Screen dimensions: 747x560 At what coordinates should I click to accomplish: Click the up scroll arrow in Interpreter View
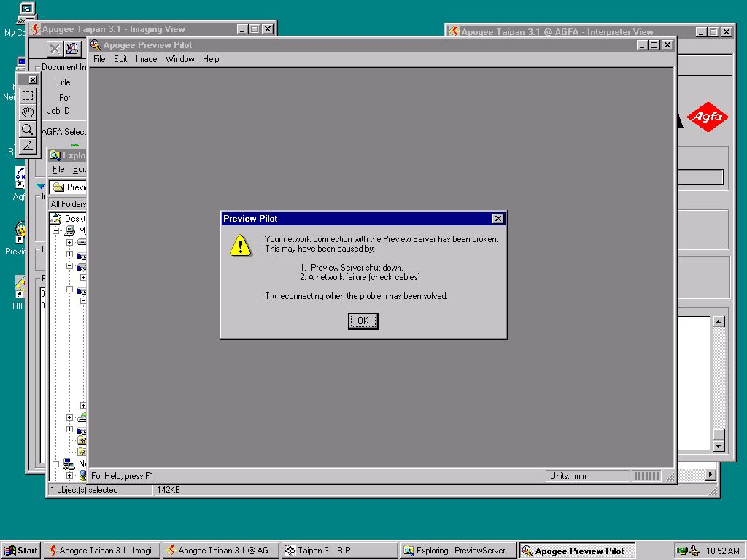click(x=719, y=322)
